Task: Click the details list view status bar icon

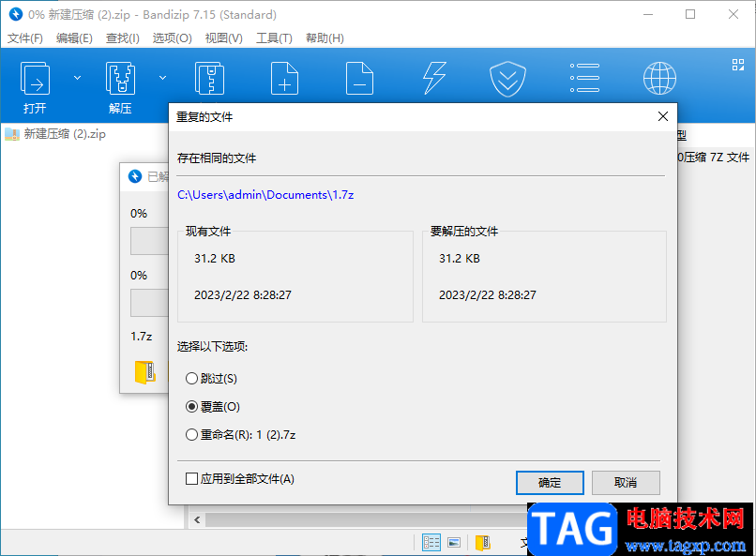Action: pos(431,543)
